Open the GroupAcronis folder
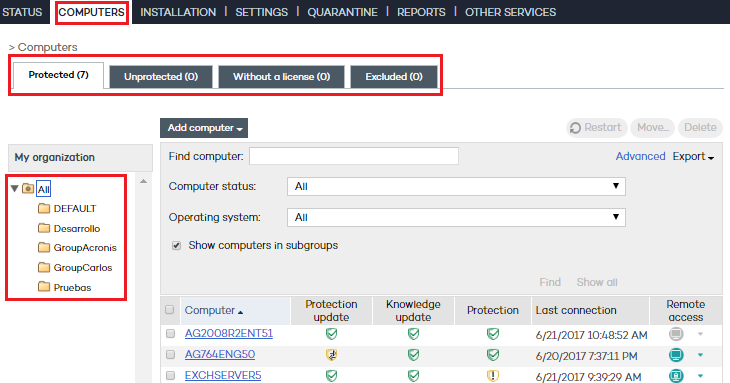 85,248
